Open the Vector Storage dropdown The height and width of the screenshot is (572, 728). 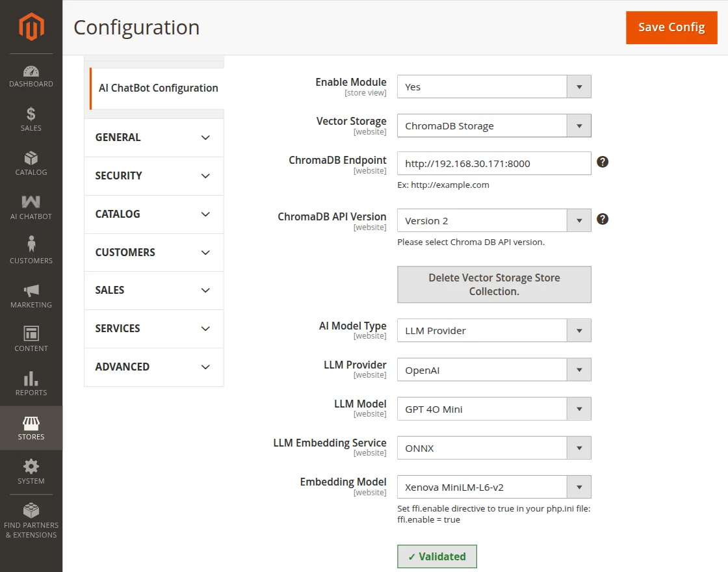coord(494,126)
